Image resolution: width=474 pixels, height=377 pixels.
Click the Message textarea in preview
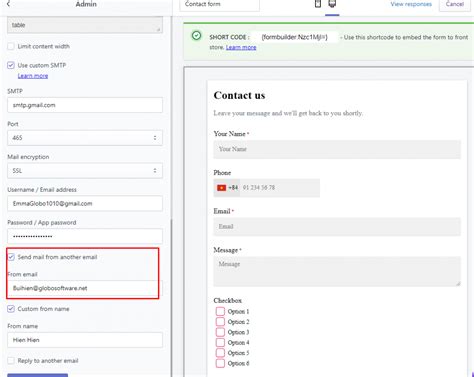click(x=337, y=271)
